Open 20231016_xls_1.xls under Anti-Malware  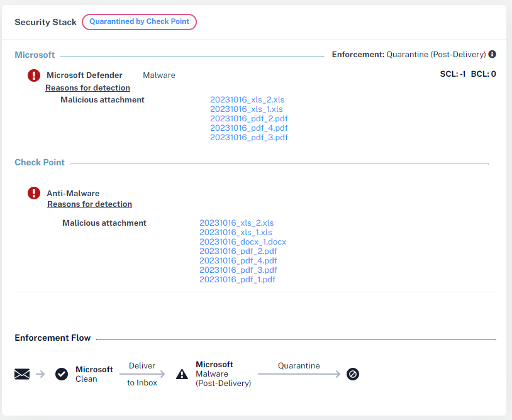point(236,233)
